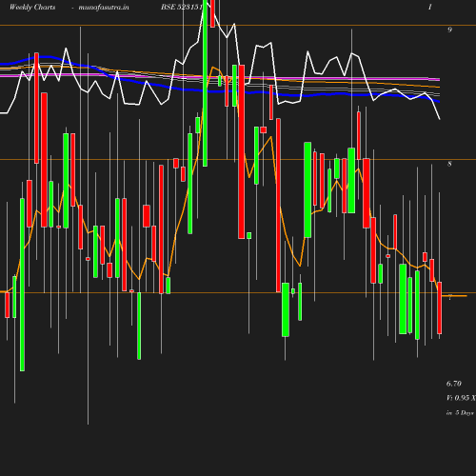The image size is (476, 476).
Task: Click the '6.70' price value
Action: (454, 384)
